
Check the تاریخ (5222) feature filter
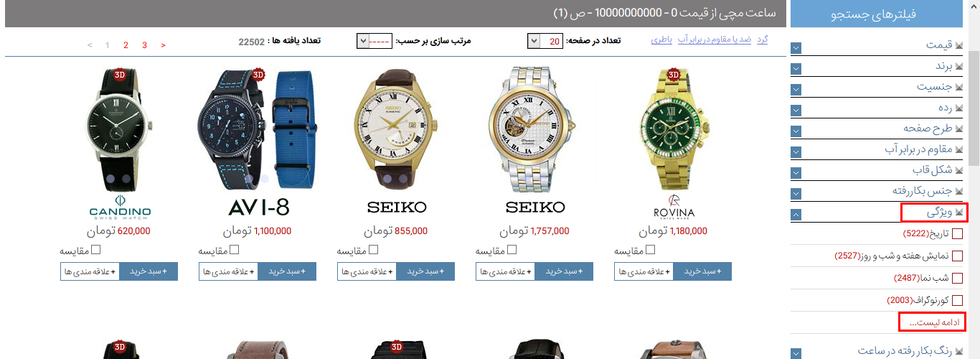957,233
